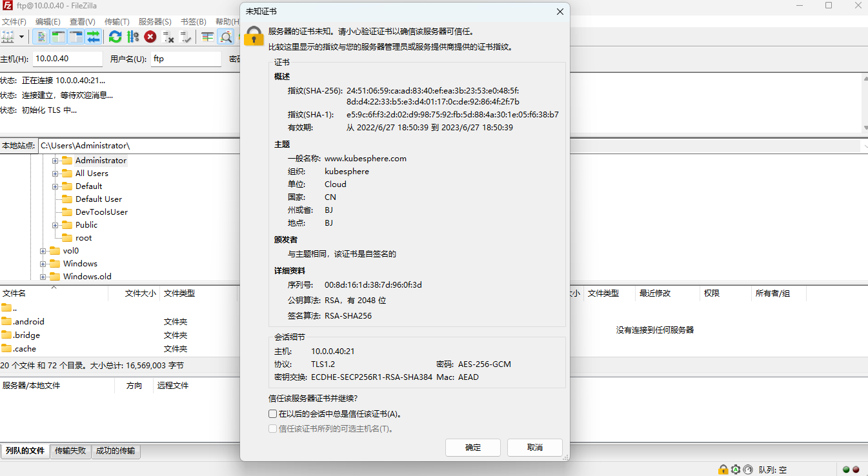Open the Site Manager dropdown arrow
This screenshot has width=868, height=476.
pyautogui.click(x=21, y=37)
